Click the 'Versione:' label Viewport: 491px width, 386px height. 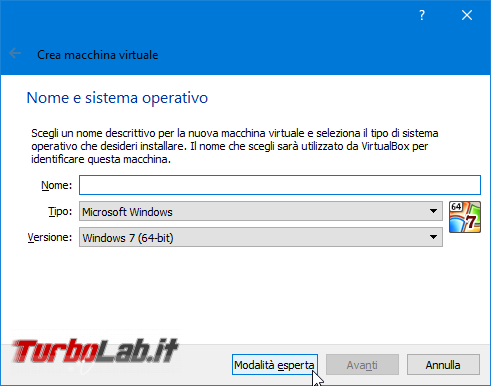(50, 237)
